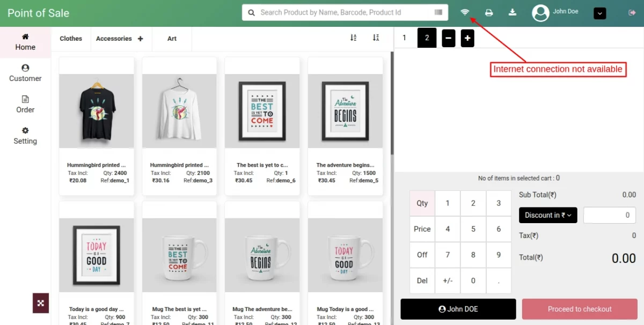Remove a cart with the minus button

[448, 38]
